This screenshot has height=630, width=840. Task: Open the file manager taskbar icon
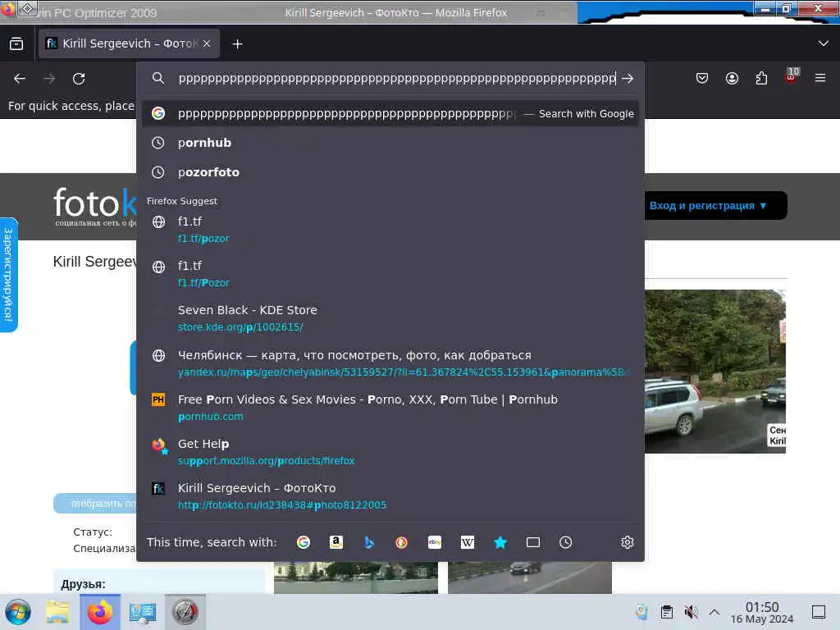coord(57,612)
